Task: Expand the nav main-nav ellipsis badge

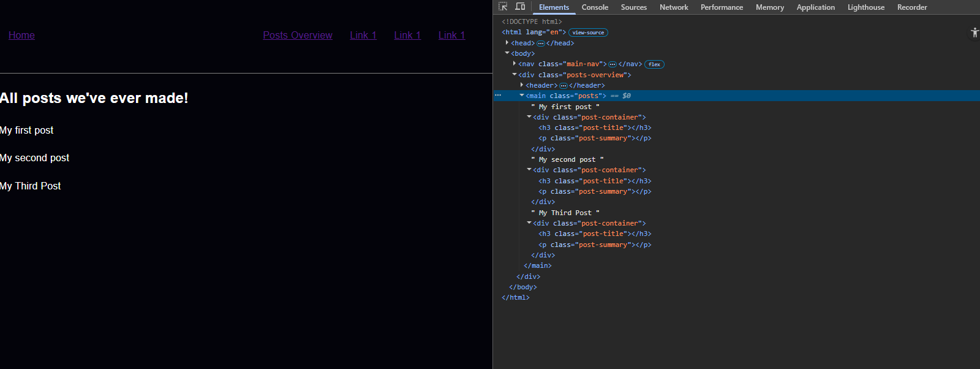Action: coord(612,64)
